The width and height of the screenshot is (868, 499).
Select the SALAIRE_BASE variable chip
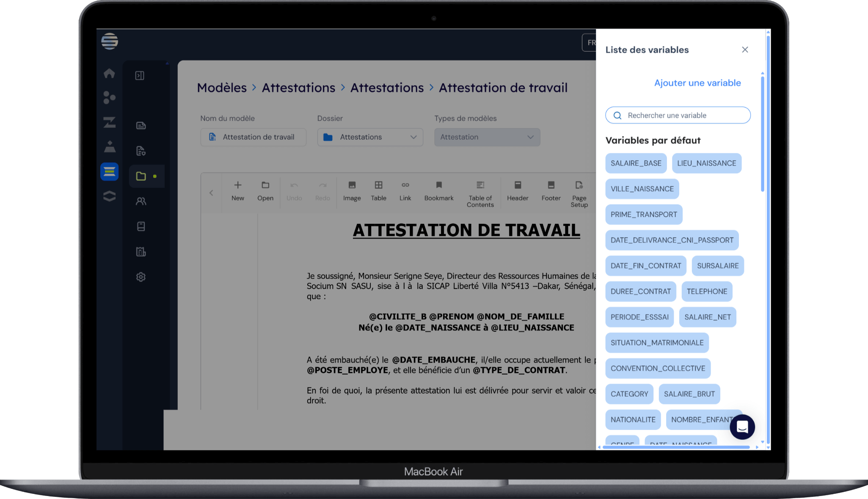point(636,163)
